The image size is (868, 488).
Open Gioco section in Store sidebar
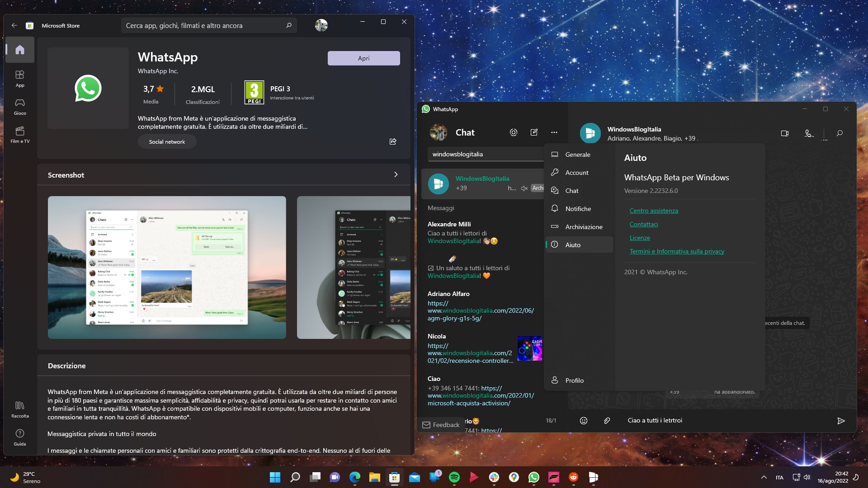pos(20,107)
